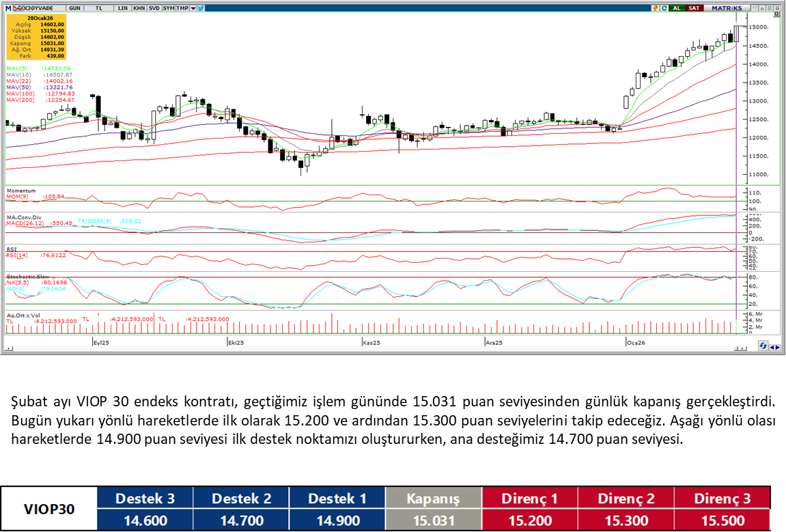Toggle the KHN button in toolbar
Screen dimensions: 786x532
click(x=139, y=8)
